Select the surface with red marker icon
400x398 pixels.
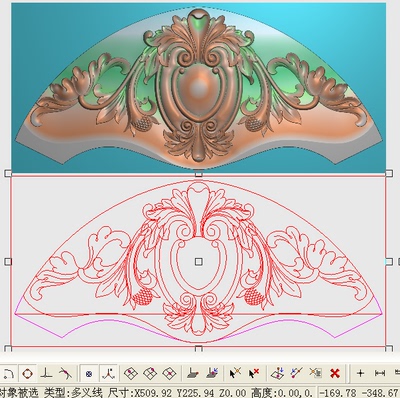click(192, 373)
